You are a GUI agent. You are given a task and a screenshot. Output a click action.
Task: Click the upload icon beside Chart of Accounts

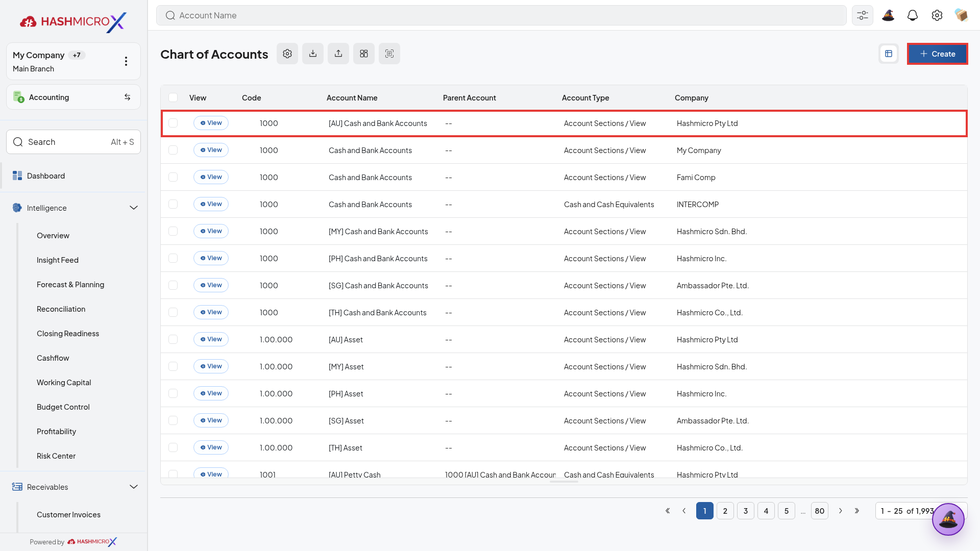tap(338, 54)
